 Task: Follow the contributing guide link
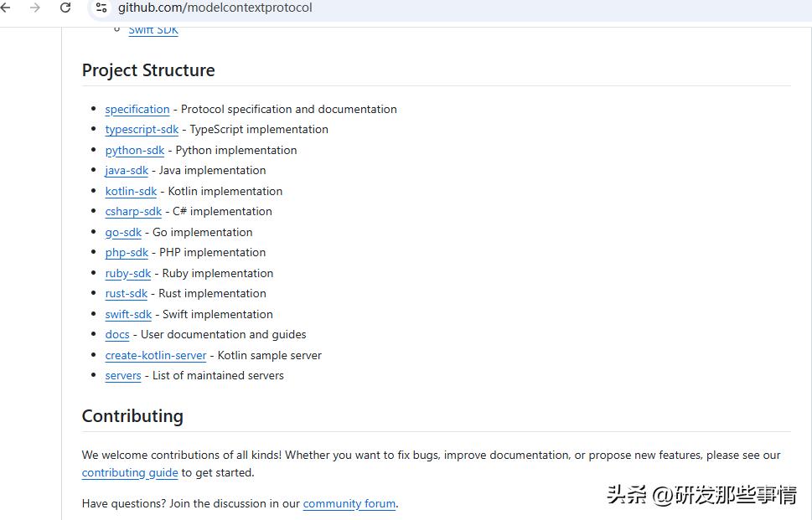click(x=130, y=473)
